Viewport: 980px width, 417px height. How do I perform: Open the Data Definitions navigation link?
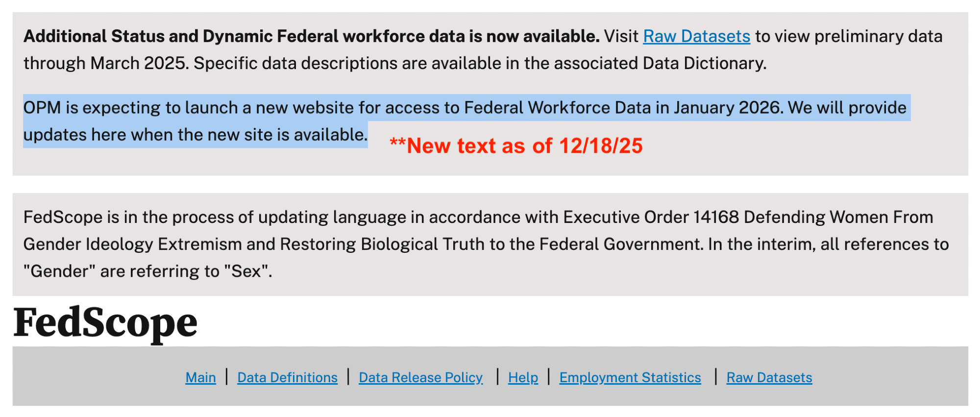point(287,377)
